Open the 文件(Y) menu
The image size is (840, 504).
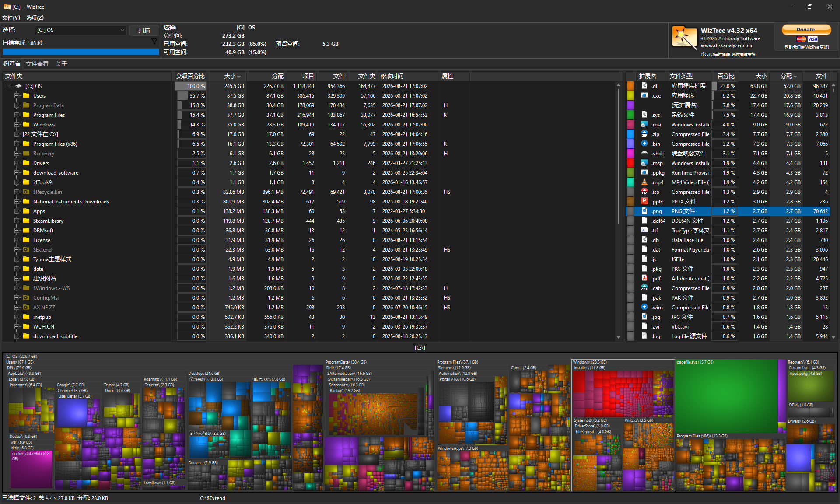tap(11, 18)
